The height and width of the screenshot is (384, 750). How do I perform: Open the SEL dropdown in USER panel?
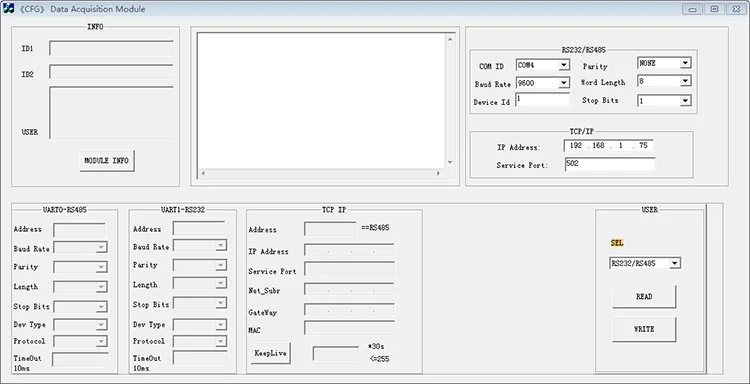pos(674,263)
